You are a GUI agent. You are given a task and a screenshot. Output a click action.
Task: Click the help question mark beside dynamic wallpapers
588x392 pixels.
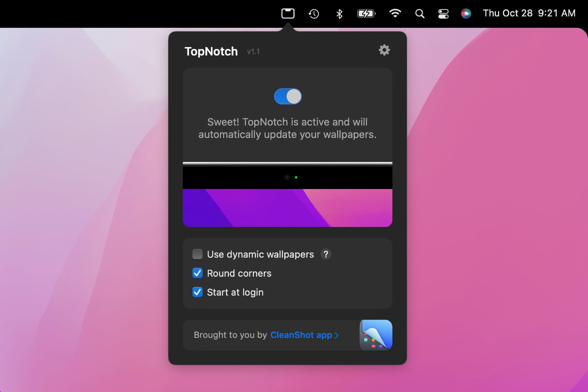click(326, 254)
